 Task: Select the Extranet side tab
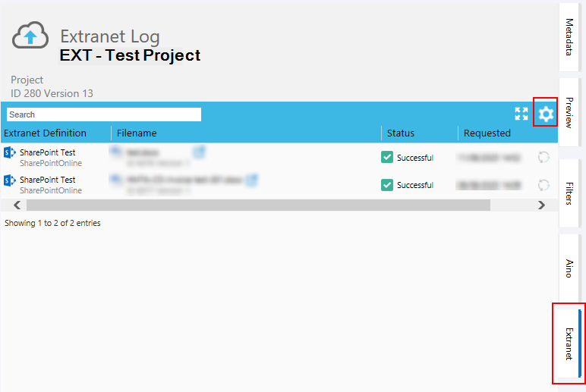click(569, 343)
